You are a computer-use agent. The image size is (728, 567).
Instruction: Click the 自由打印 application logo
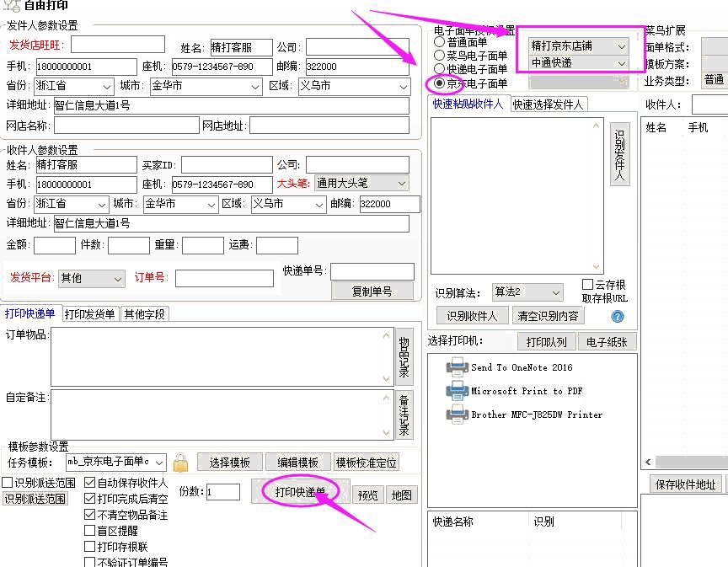10,6
